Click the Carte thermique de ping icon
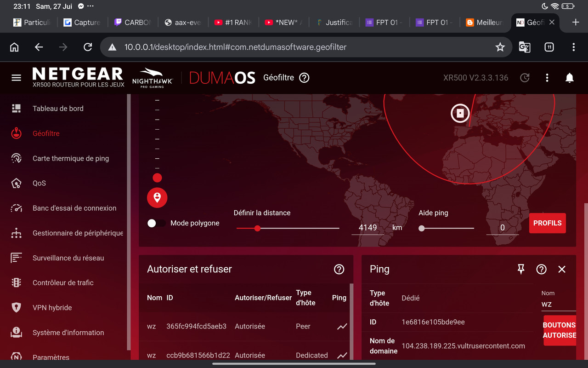 (16, 158)
